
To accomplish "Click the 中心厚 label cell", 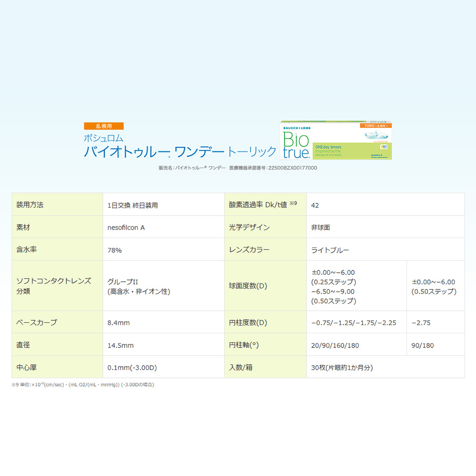I will [58, 367].
